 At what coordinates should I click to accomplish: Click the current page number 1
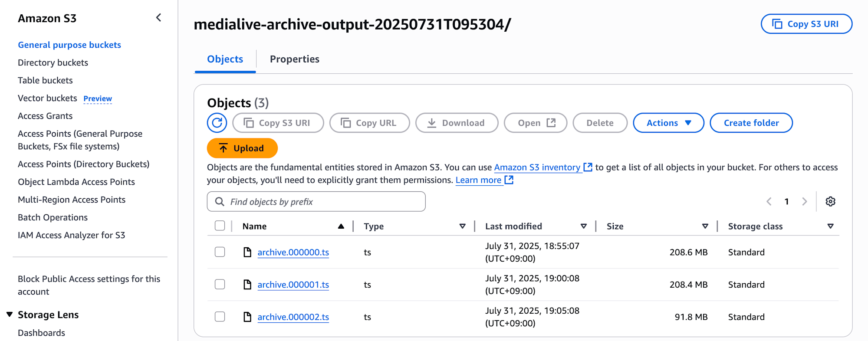(786, 201)
